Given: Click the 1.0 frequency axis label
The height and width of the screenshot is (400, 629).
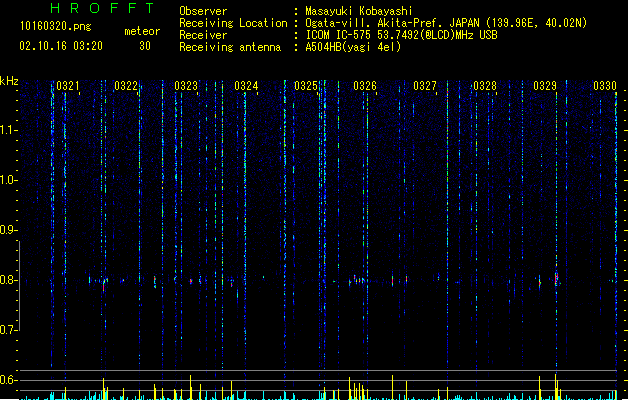Looking at the screenshot, I should click(8, 180).
